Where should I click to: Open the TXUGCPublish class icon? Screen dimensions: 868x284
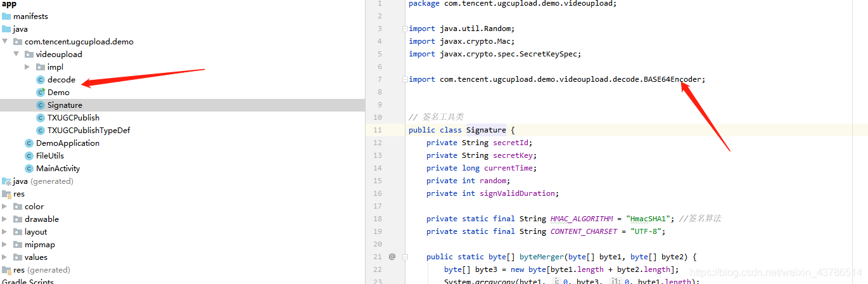pos(41,118)
